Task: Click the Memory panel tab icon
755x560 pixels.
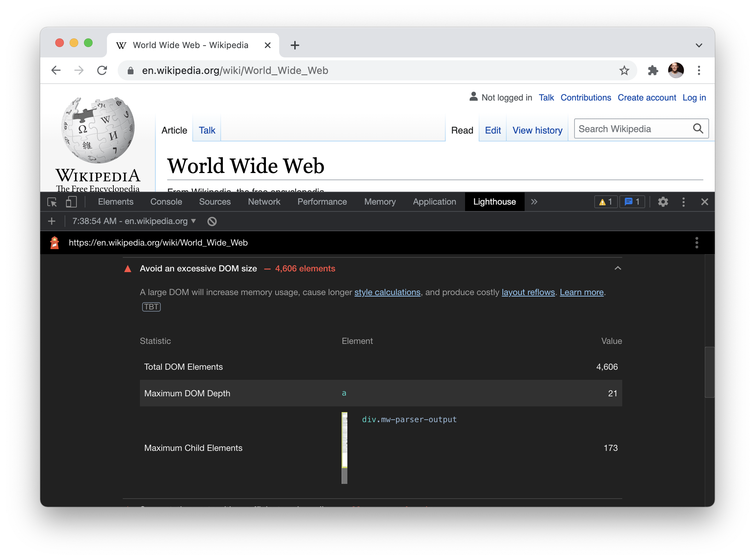Action: [379, 202]
